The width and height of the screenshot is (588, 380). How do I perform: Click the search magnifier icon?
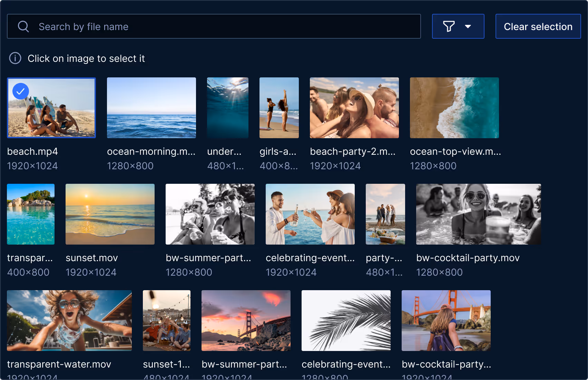coord(23,26)
